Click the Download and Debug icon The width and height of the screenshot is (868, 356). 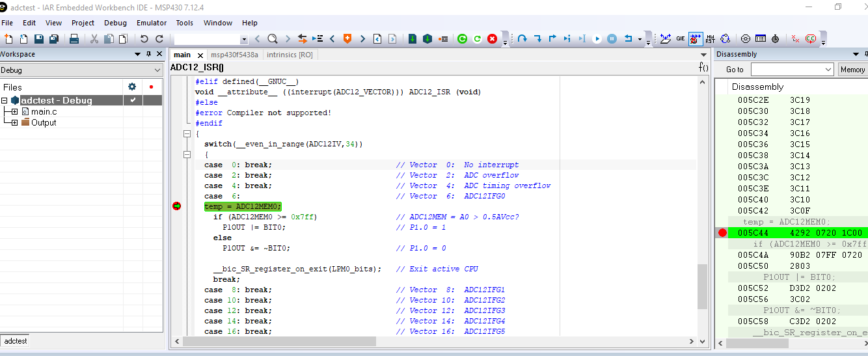point(413,39)
